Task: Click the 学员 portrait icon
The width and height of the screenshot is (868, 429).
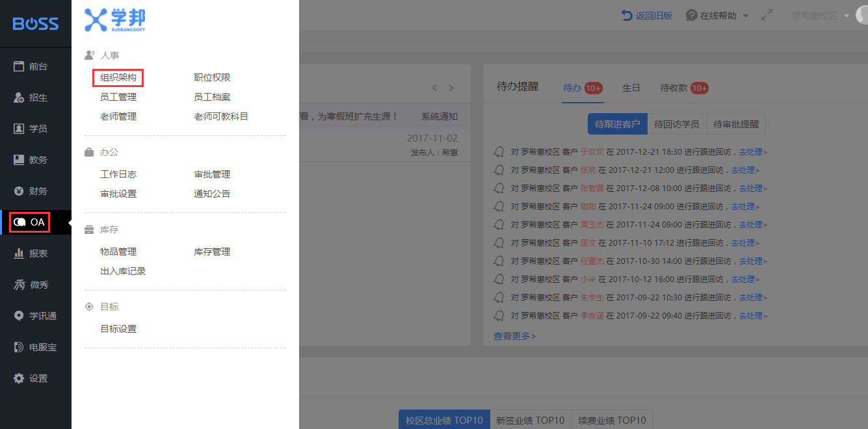Action: pos(19,129)
